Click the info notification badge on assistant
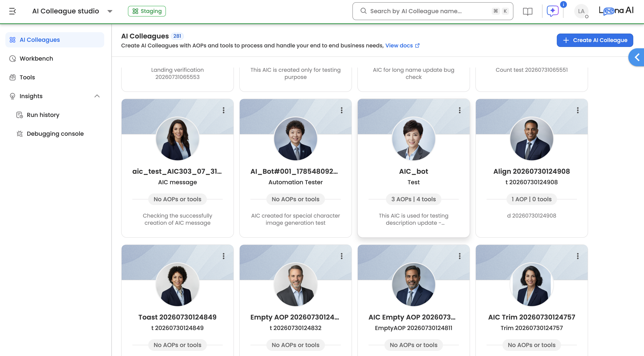This screenshot has height=356, width=644. [x=563, y=4]
